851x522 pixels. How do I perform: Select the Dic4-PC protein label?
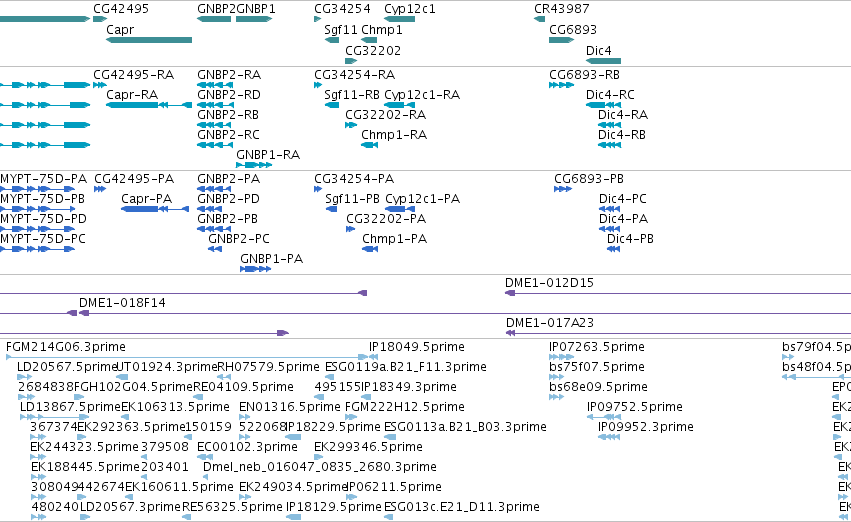point(623,199)
